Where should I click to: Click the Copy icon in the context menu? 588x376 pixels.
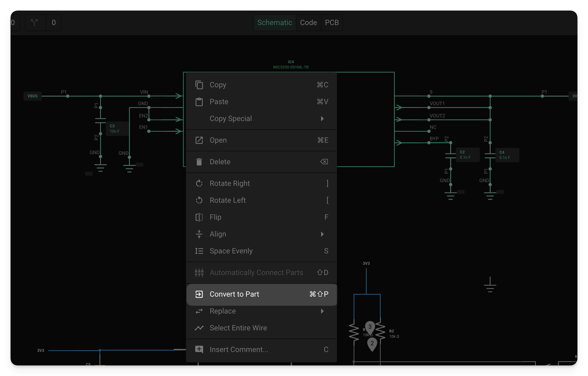pos(199,85)
